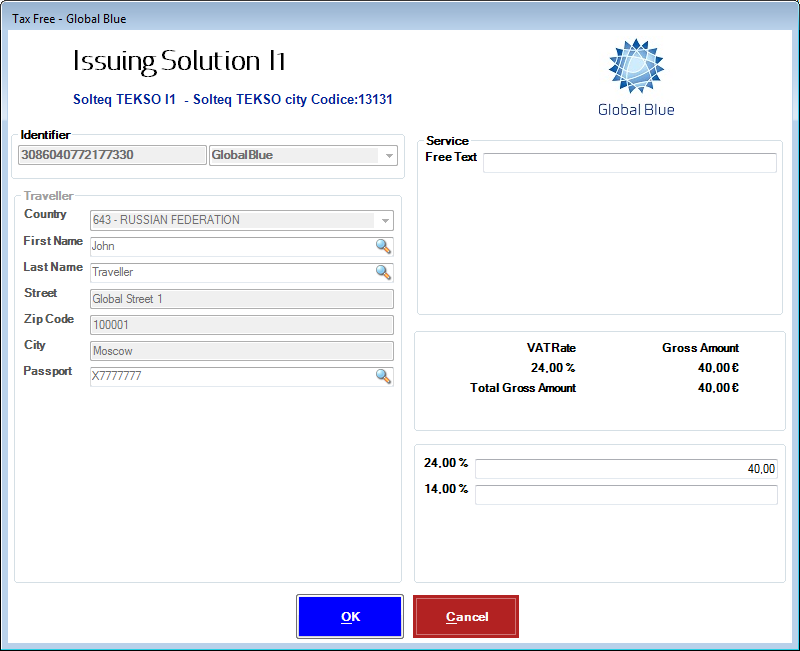Viewport: 800px width, 651px height.
Task: Expand the Country dropdown list
Action: (x=384, y=220)
